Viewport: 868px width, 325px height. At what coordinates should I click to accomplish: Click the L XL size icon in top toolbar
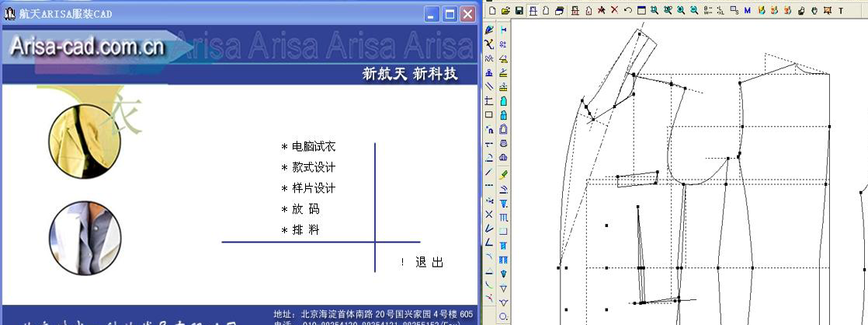pyautogui.click(x=720, y=11)
